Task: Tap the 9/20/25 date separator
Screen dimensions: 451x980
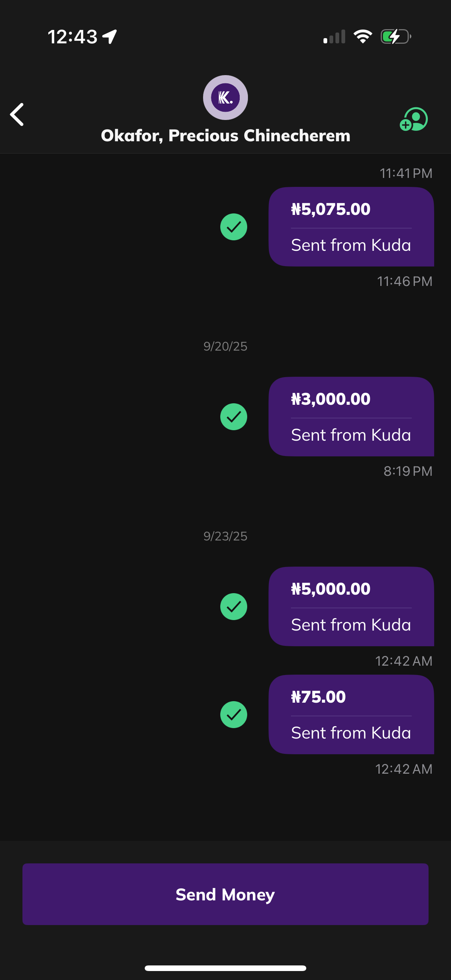Action: [x=225, y=346]
